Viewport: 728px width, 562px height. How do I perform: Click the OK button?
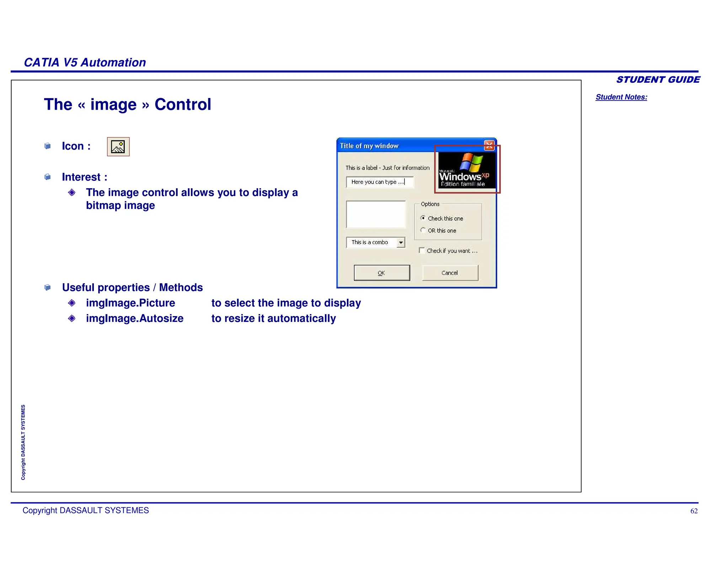(382, 273)
